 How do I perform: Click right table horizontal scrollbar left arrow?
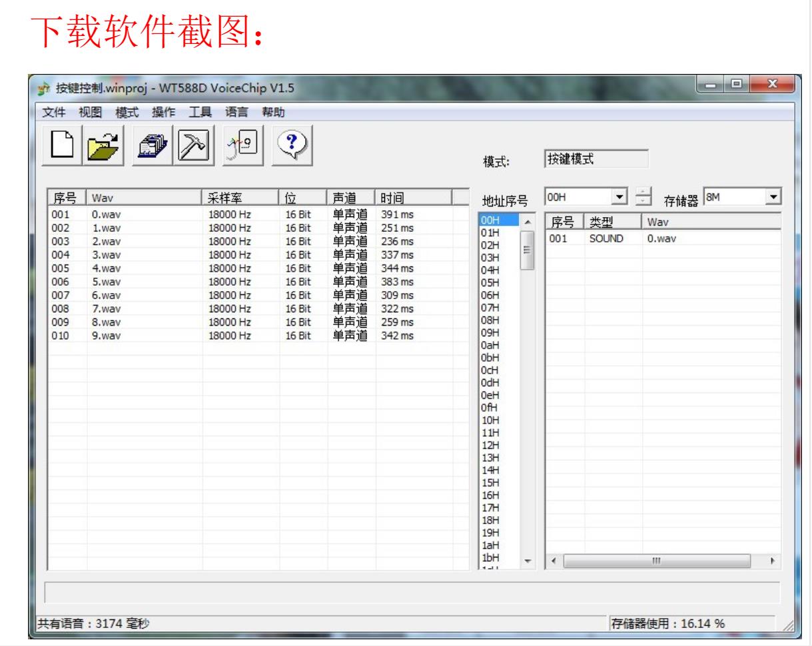[x=554, y=561]
